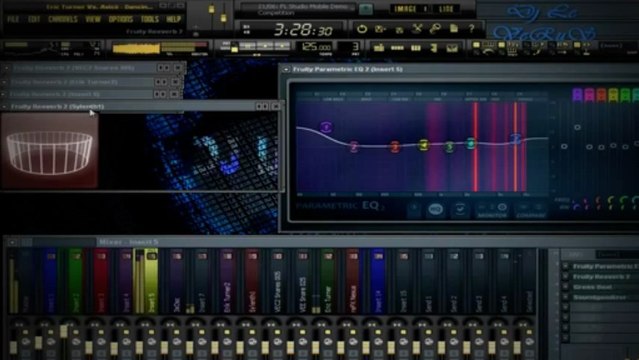This screenshot has width=639, height=360.
Task: Select the Master mixer track
Action: pyautogui.click(x=25, y=281)
